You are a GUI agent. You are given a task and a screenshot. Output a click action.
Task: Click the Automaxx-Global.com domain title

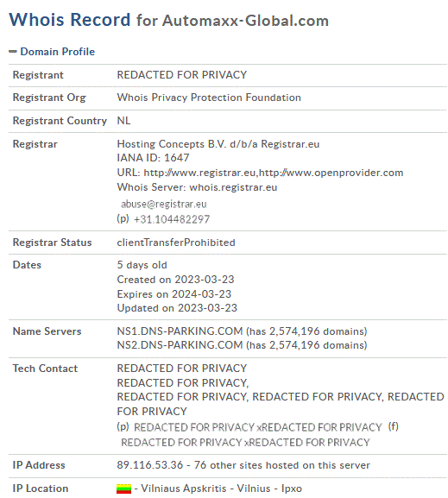246,21
